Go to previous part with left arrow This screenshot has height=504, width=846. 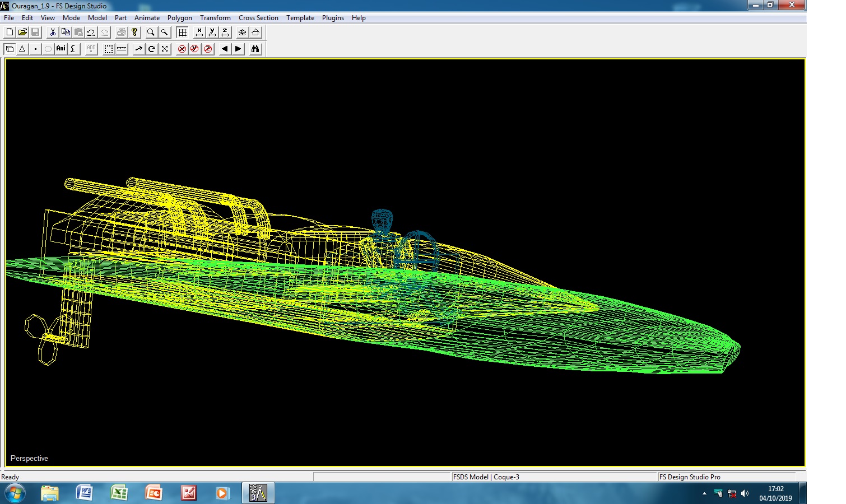click(x=225, y=49)
